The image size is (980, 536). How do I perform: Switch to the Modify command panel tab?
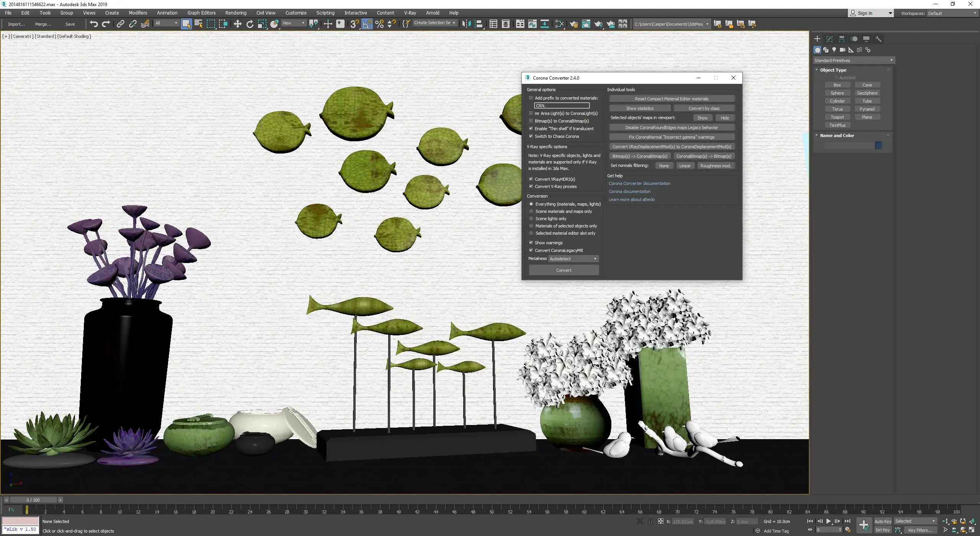click(829, 39)
